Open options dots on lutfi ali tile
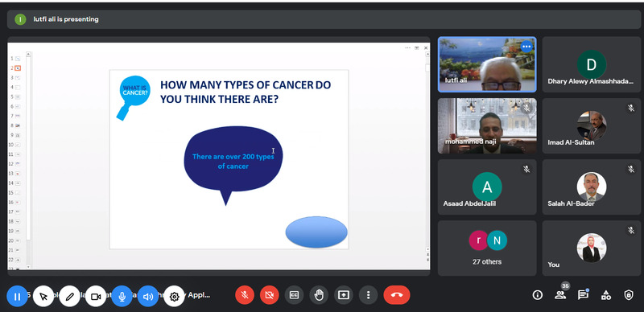This screenshot has width=644, height=312. tap(526, 47)
